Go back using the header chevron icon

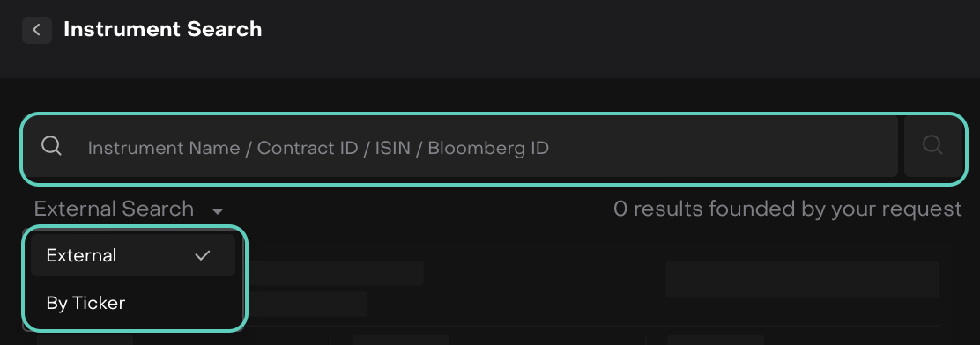pos(36,29)
